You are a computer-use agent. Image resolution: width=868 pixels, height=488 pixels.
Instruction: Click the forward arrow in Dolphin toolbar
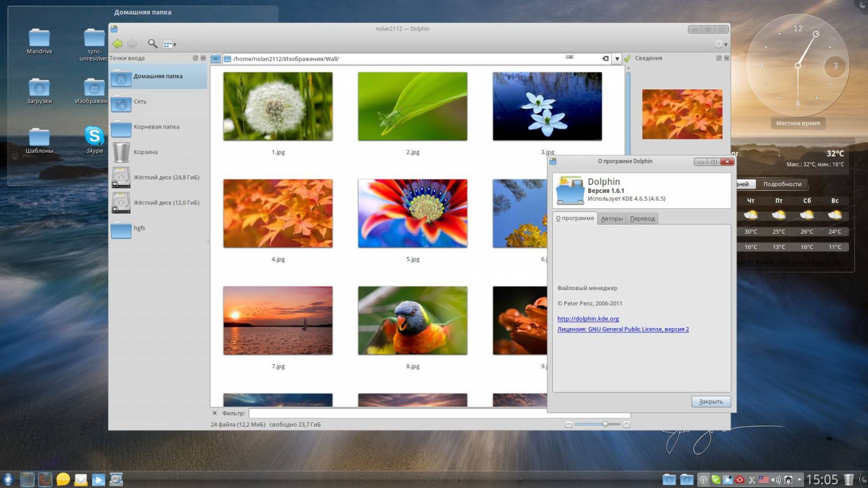point(132,44)
